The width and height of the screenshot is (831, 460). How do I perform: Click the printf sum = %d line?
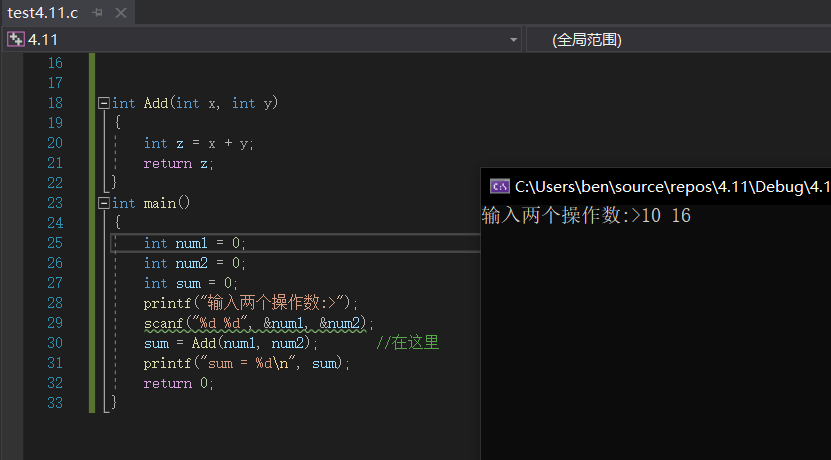[x=247, y=363]
